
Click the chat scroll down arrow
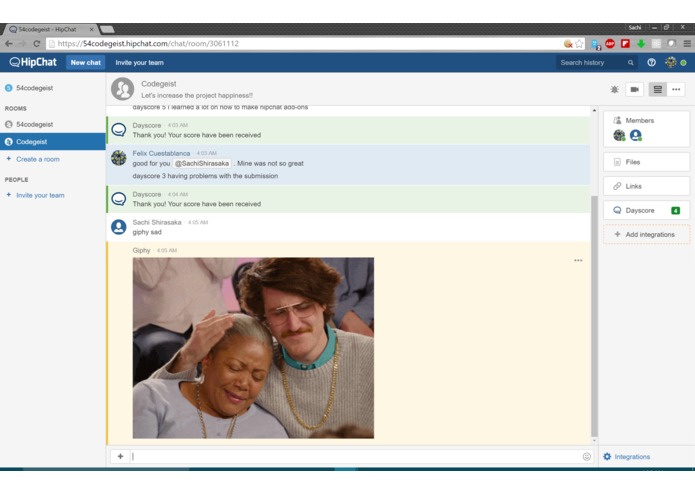click(594, 441)
